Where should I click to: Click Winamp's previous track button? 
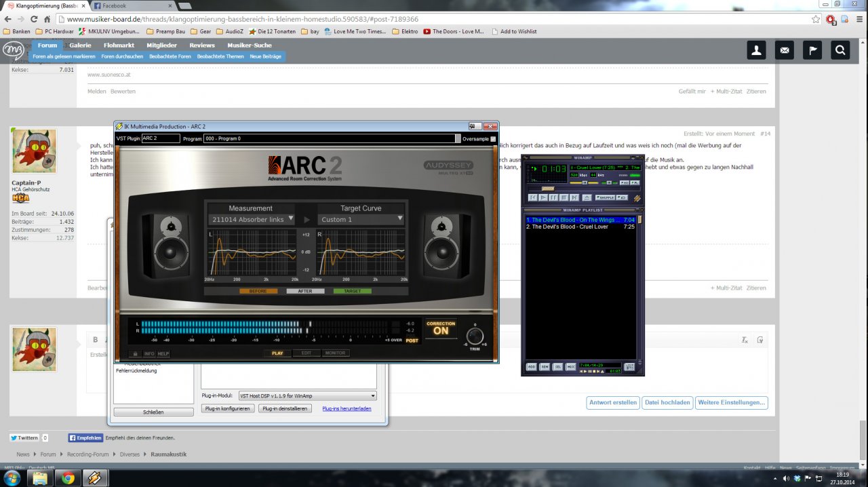(533, 197)
